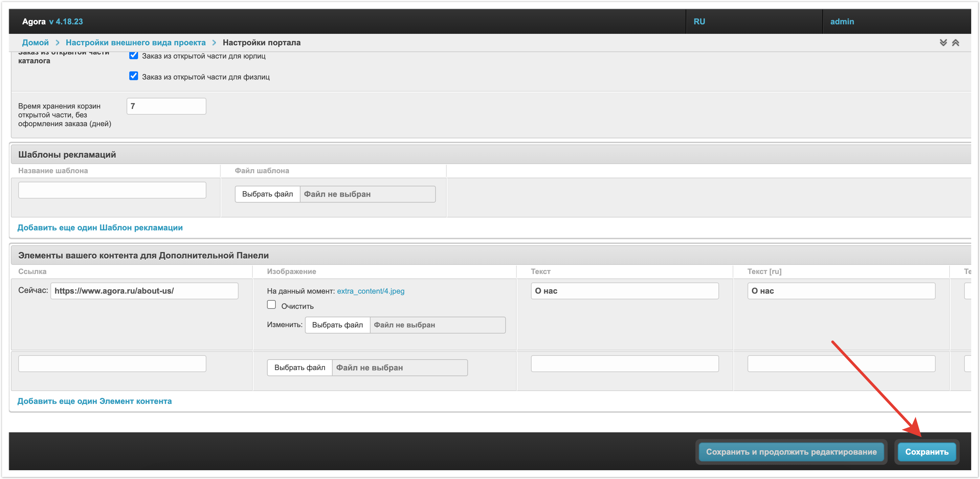980x479 pixels.
Task: Click the about-us URL link field
Action: point(144,291)
